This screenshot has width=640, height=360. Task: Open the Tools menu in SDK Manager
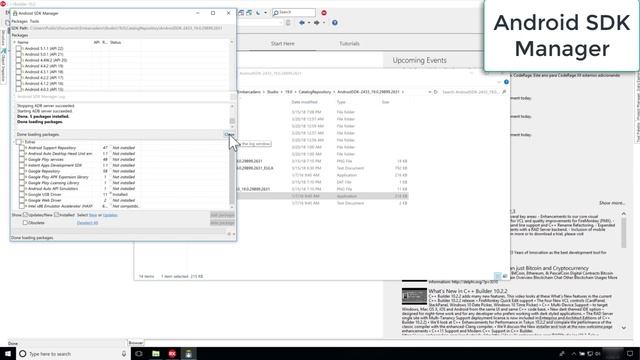[x=34, y=21]
